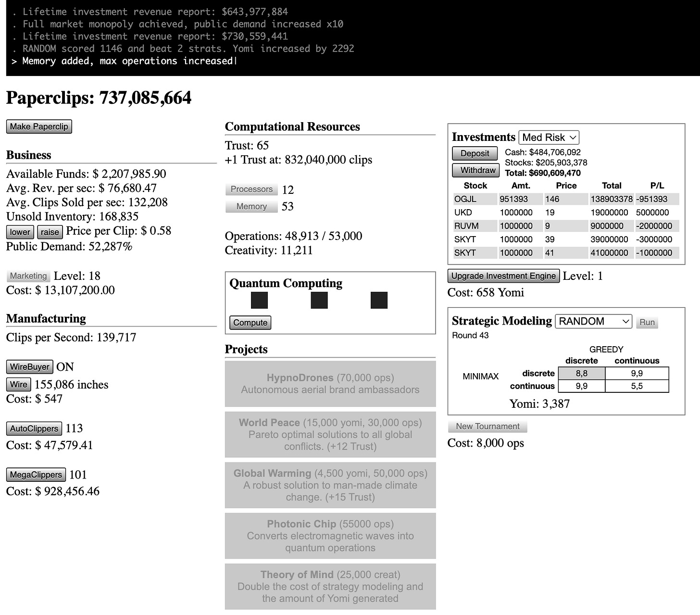Screen dimensions: 700x615
Task: Buy more Wire
Action: [19, 385]
